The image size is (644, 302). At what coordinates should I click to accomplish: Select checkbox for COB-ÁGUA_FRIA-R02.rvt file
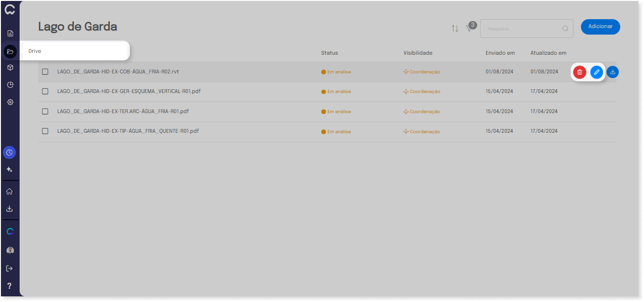pos(45,72)
